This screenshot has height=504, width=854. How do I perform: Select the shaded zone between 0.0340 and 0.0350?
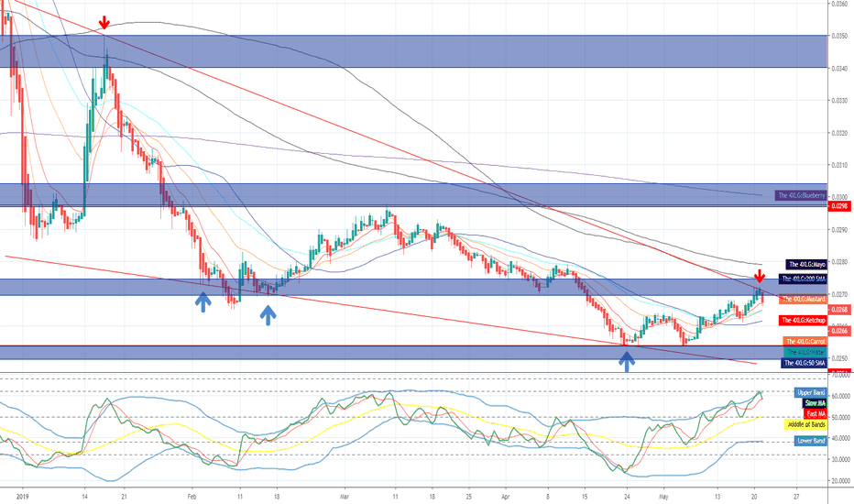pyautogui.click(x=413, y=51)
